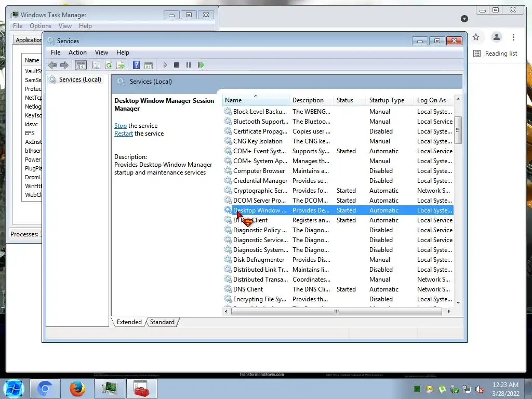
Task: Select the Encrypting File System service row
Action: 338,299
